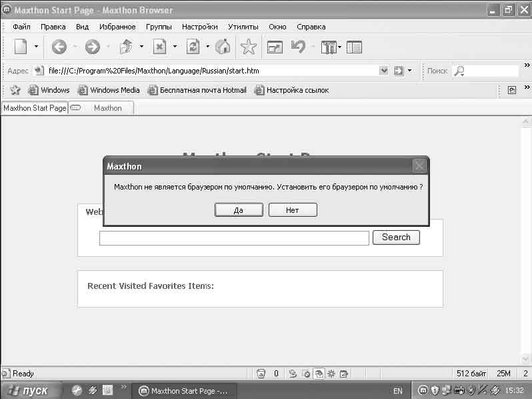
Task: Expand dropdown next to Up folder icon
Action: pyautogui.click(x=141, y=47)
